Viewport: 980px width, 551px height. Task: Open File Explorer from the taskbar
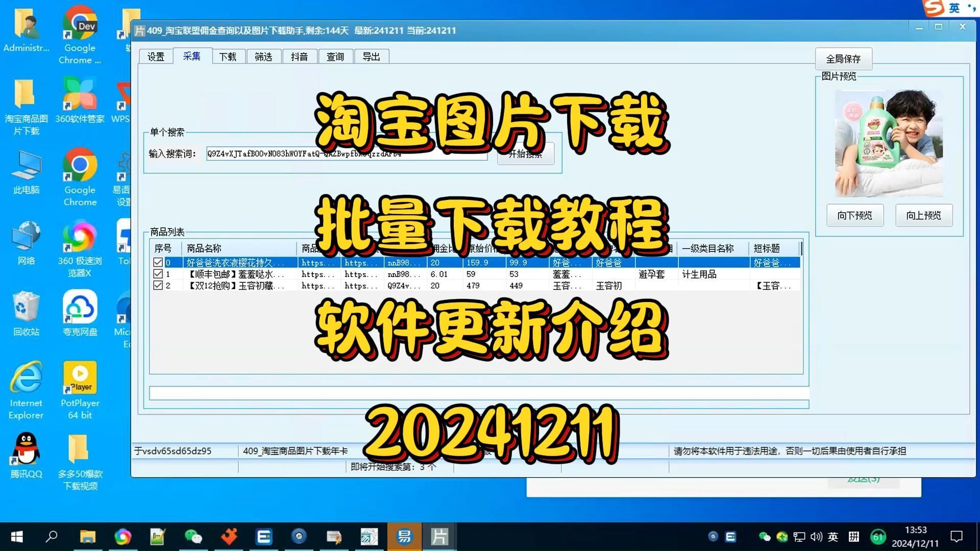87,537
